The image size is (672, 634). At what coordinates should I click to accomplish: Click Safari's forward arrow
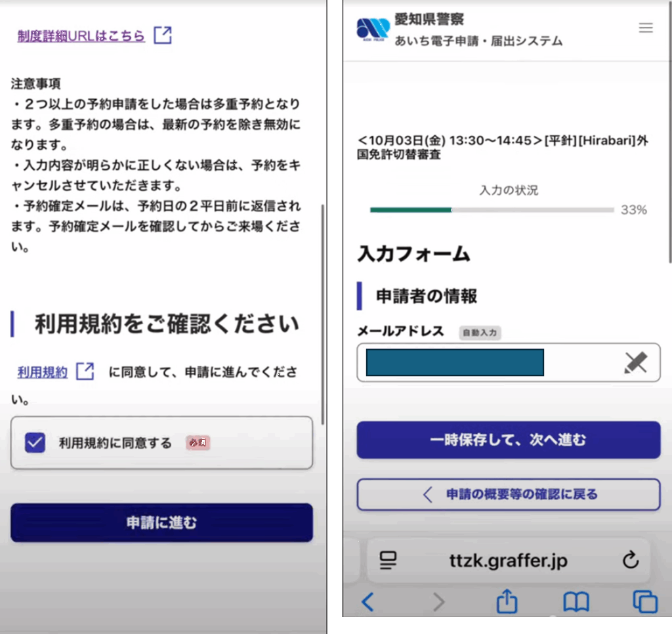438,601
